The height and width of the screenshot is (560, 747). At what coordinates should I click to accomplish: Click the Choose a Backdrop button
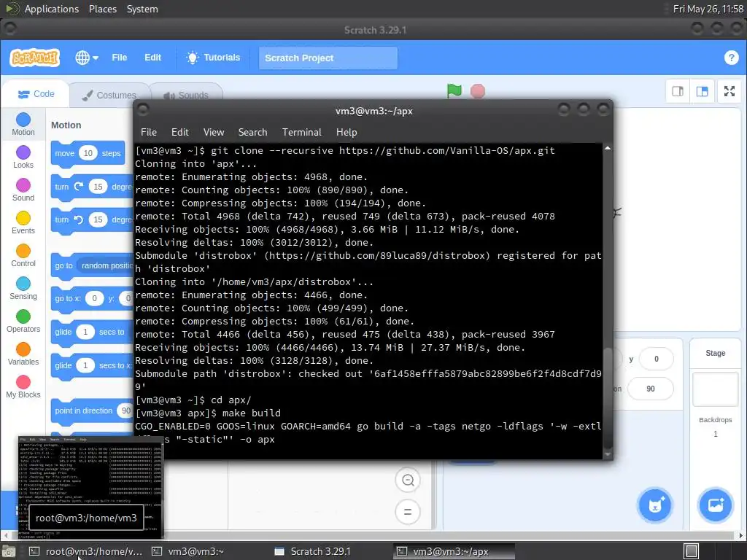[x=715, y=505]
